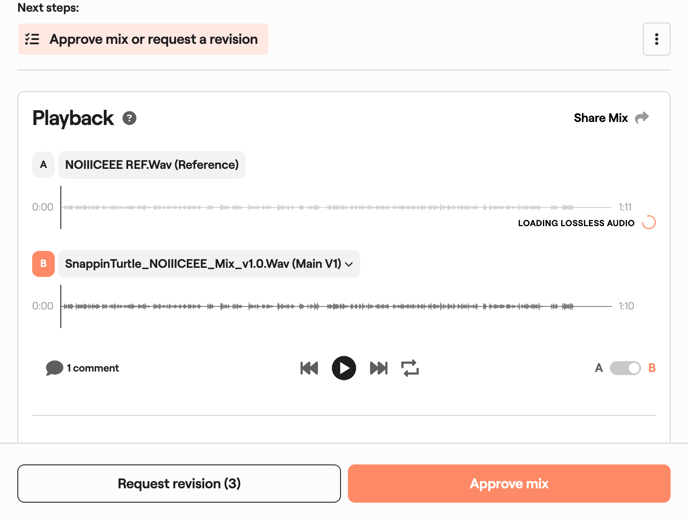Click the checklist icon beside next steps
Screen dimensions: 688x520
33,39
